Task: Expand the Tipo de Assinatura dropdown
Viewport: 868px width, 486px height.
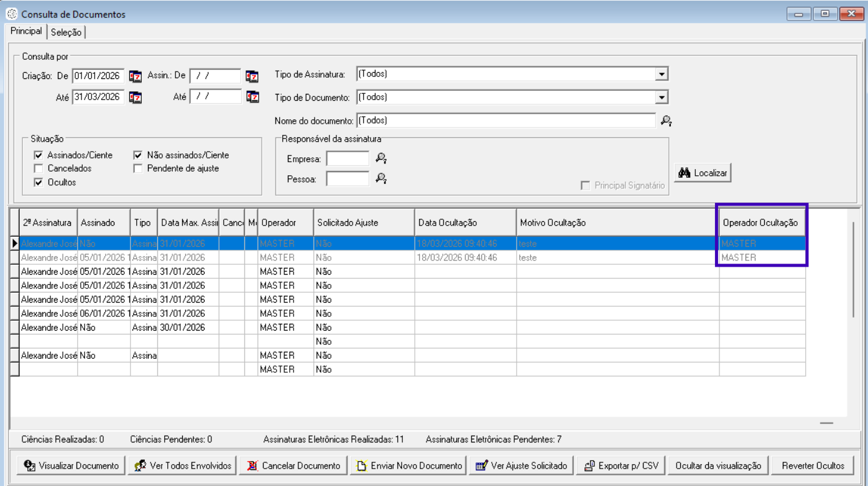Action: click(x=662, y=75)
